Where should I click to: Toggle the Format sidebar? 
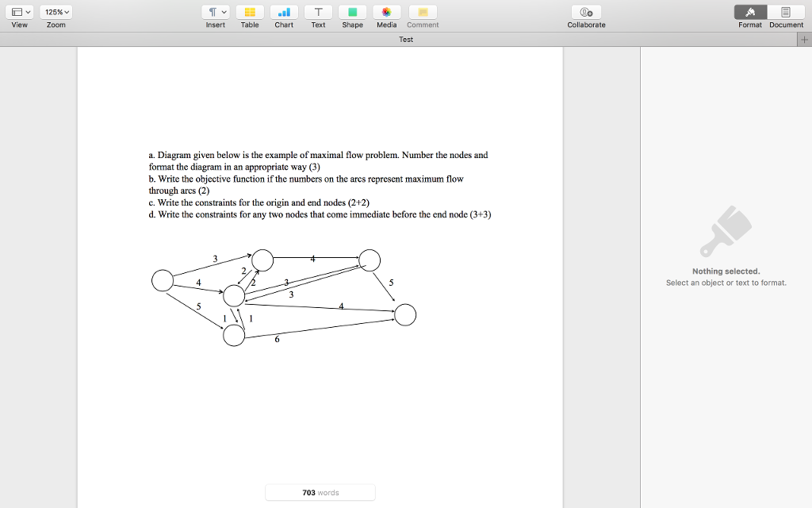tap(750, 12)
